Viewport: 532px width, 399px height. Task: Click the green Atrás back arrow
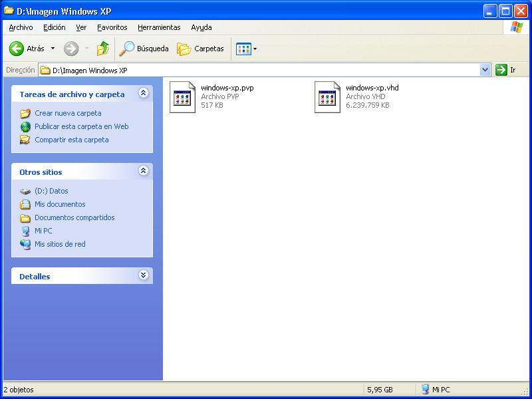(17, 49)
